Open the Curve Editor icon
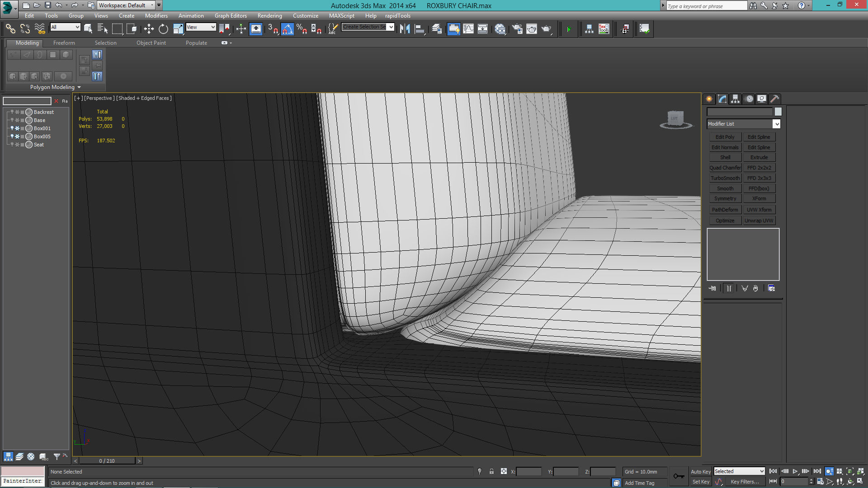 pyautogui.click(x=468, y=29)
